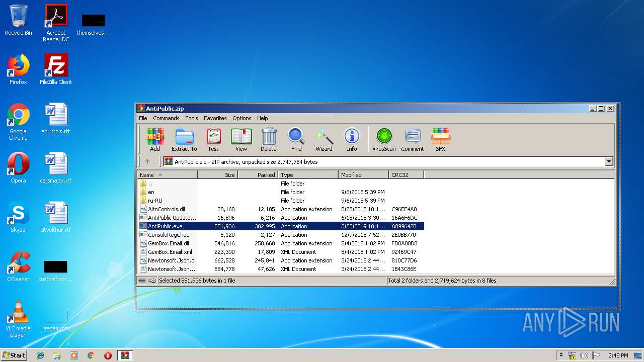
Task: Open the View tool
Action: [x=242, y=139]
